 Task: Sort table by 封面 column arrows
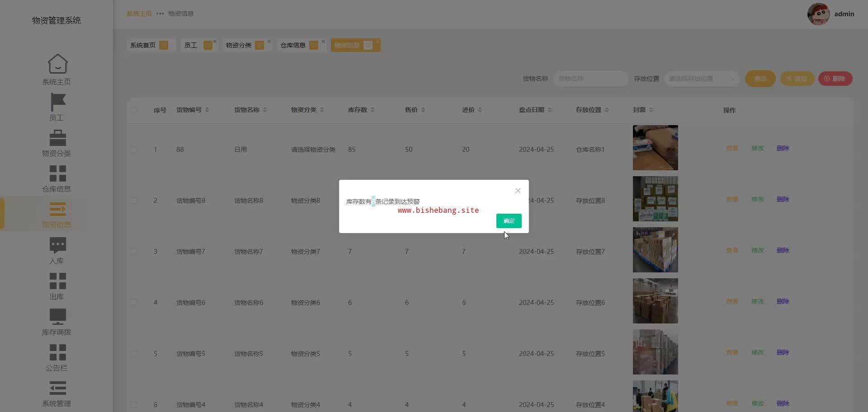651,110
